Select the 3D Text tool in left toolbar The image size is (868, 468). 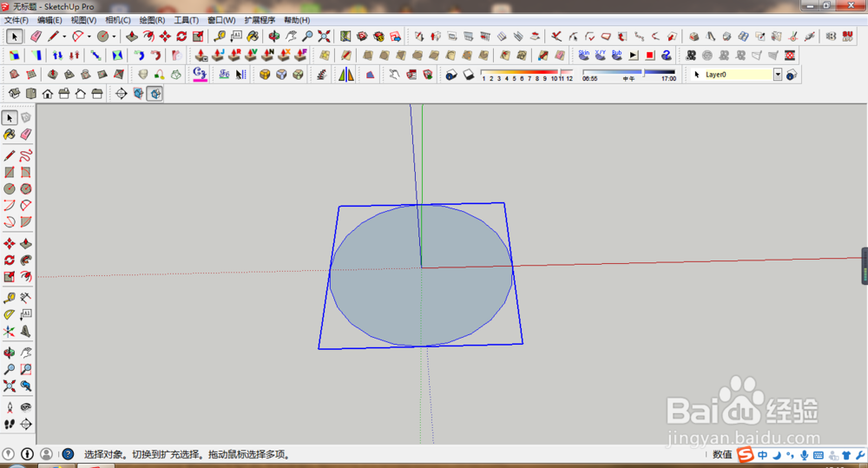point(26,331)
